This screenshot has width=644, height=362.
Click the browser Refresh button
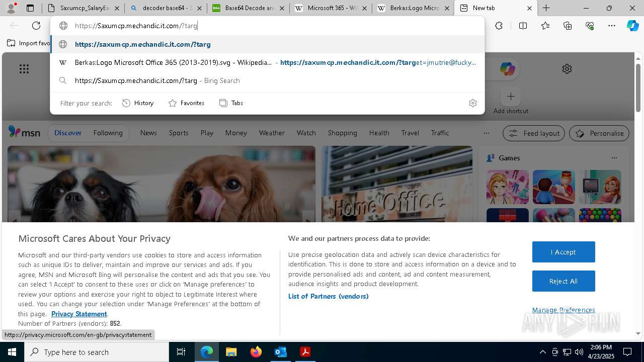click(x=36, y=26)
